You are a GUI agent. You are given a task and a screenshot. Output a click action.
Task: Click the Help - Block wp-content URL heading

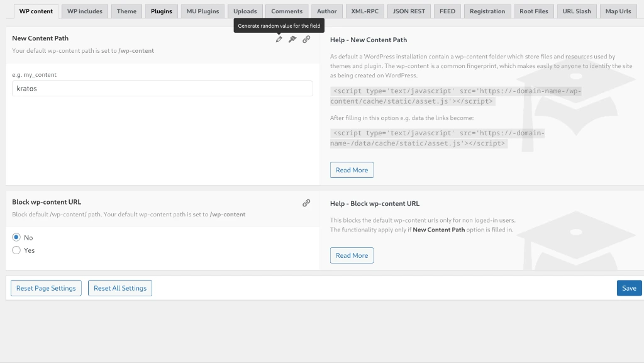(375, 203)
